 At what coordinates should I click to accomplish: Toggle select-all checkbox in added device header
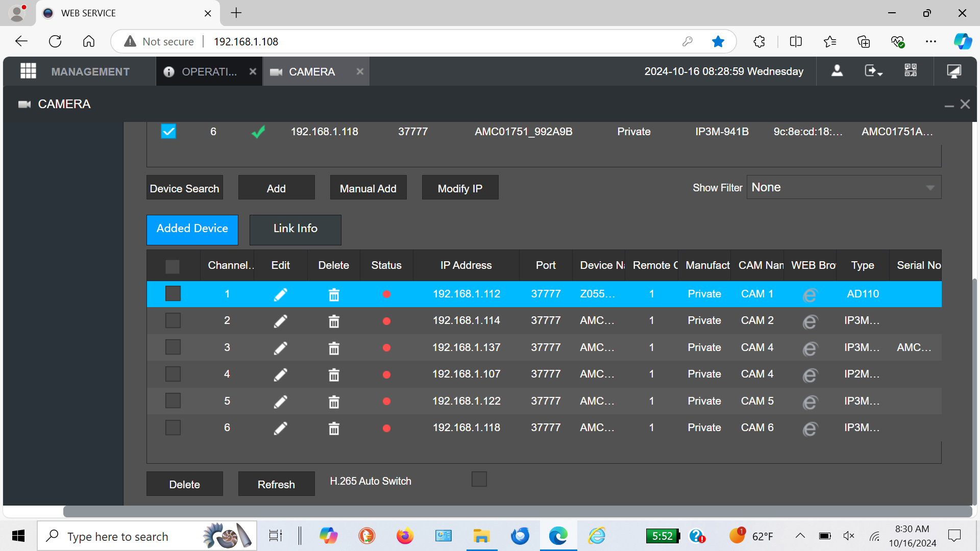pos(173,266)
